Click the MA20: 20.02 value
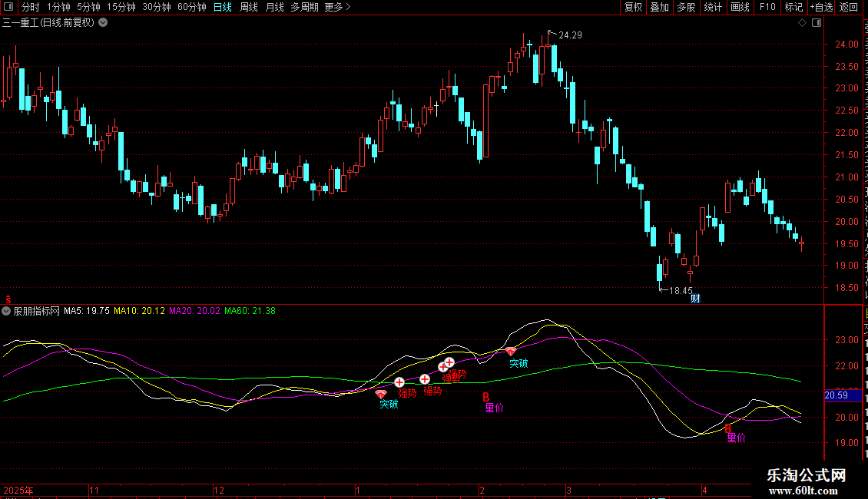 pos(194,311)
